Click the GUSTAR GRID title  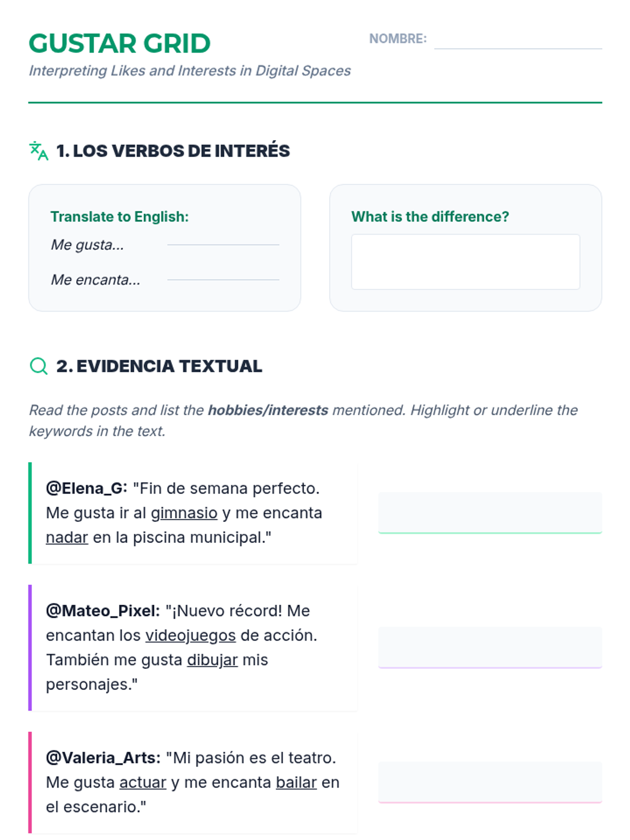pos(120,44)
